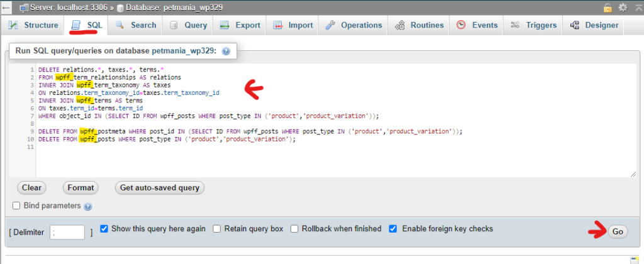Tick Retain query box checkbox

[217, 229]
